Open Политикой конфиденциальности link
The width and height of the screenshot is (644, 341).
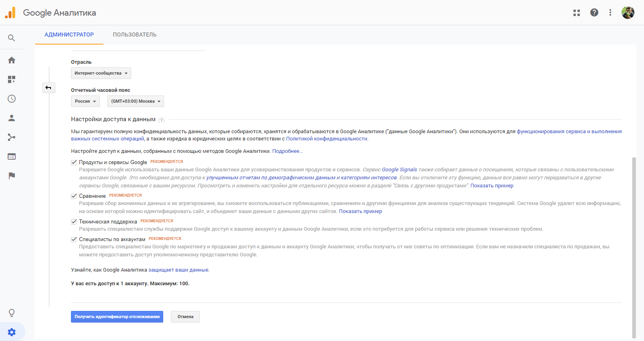pos(327,139)
